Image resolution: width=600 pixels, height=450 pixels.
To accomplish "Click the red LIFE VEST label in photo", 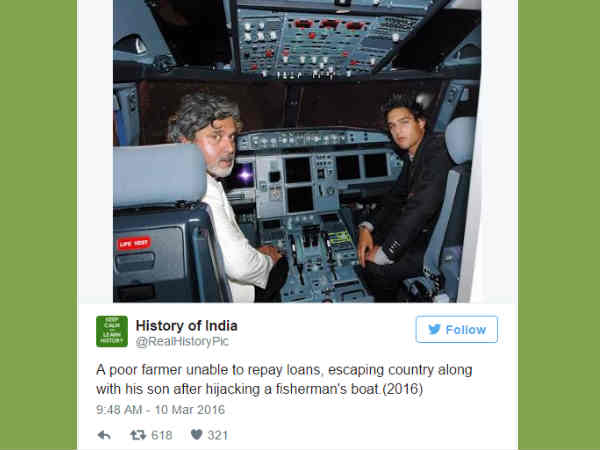I will point(134,243).
